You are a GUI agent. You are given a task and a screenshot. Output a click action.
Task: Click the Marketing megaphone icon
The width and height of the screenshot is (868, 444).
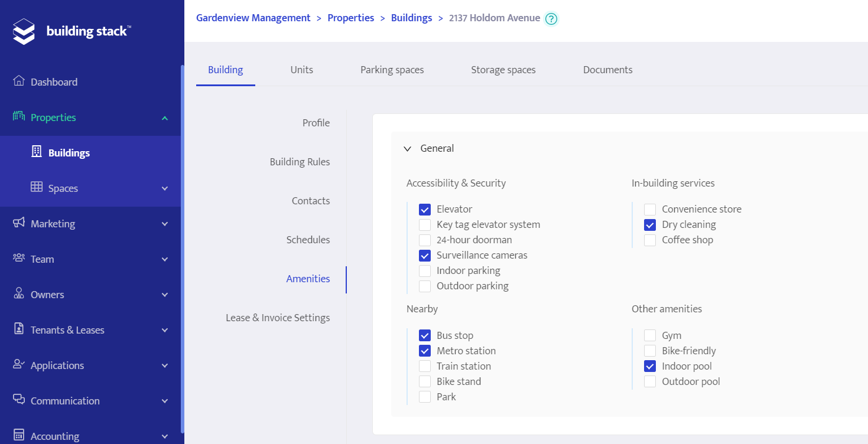19,223
